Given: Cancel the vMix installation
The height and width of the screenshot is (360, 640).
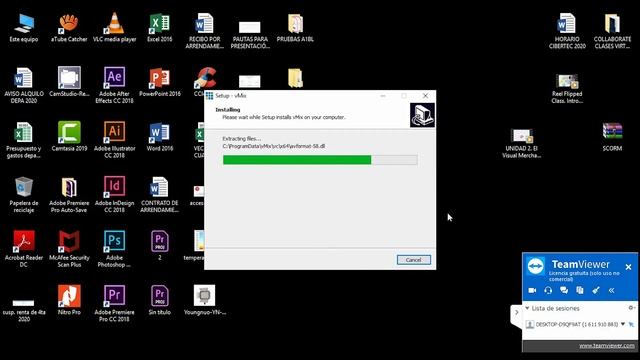Looking at the screenshot, I should tap(413, 260).
